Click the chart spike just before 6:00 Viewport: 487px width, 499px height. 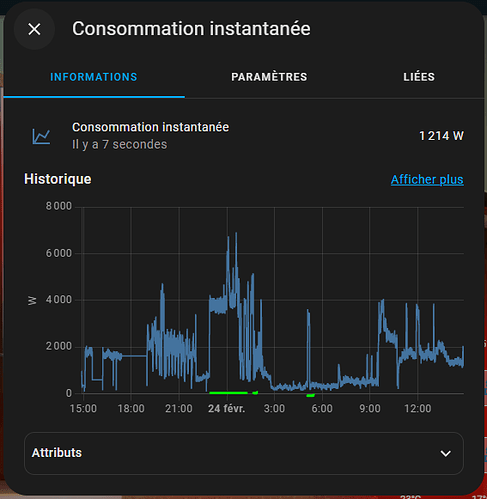(x=308, y=313)
